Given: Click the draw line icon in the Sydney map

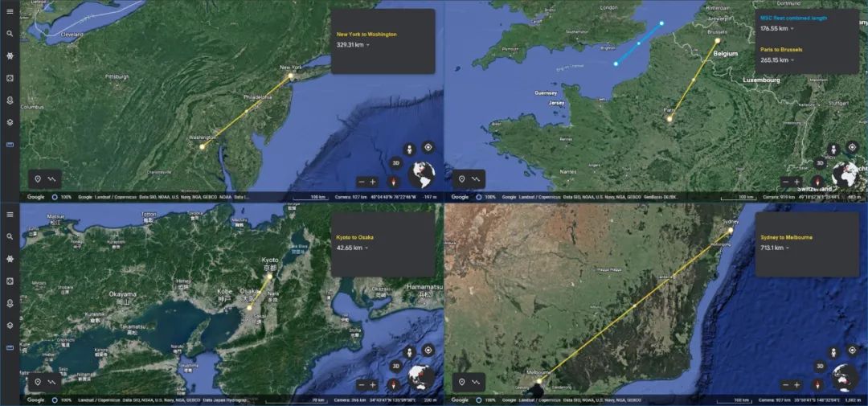Looking at the screenshot, I should click(476, 382).
